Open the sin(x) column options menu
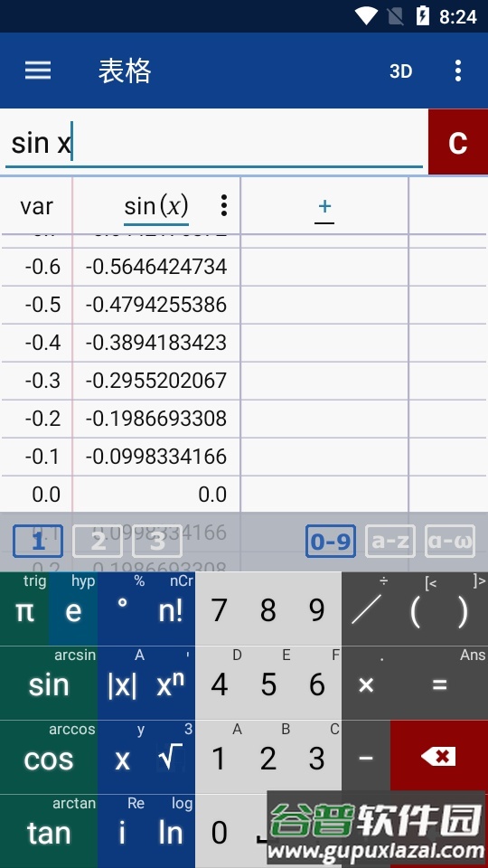Viewport: 488px width, 868px height. [223, 205]
